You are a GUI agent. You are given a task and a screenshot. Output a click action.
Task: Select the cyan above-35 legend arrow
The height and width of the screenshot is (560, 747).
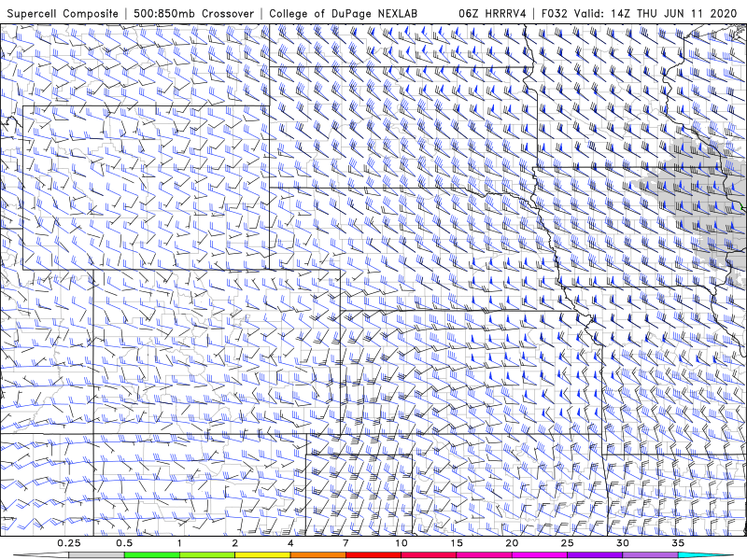[x=706, y=555]
